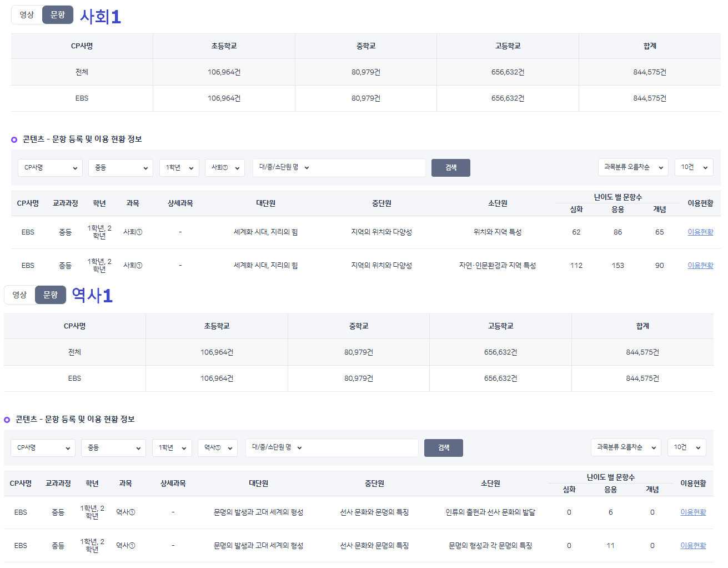Open 이용현황 link for 문명의 형성과 각 문명의 특징 row
The width and height of the screenshot is (728, 568).
[693, 546]
